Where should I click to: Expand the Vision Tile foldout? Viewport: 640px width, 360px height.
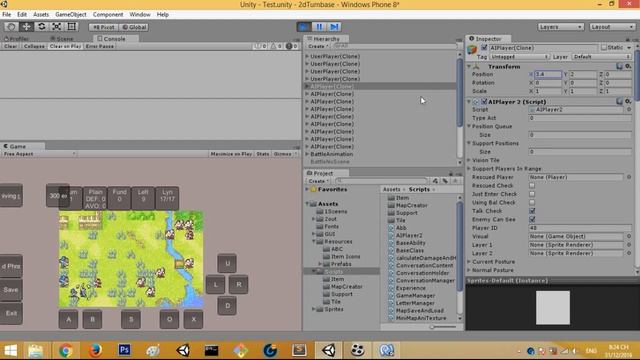tap(469, 160)
